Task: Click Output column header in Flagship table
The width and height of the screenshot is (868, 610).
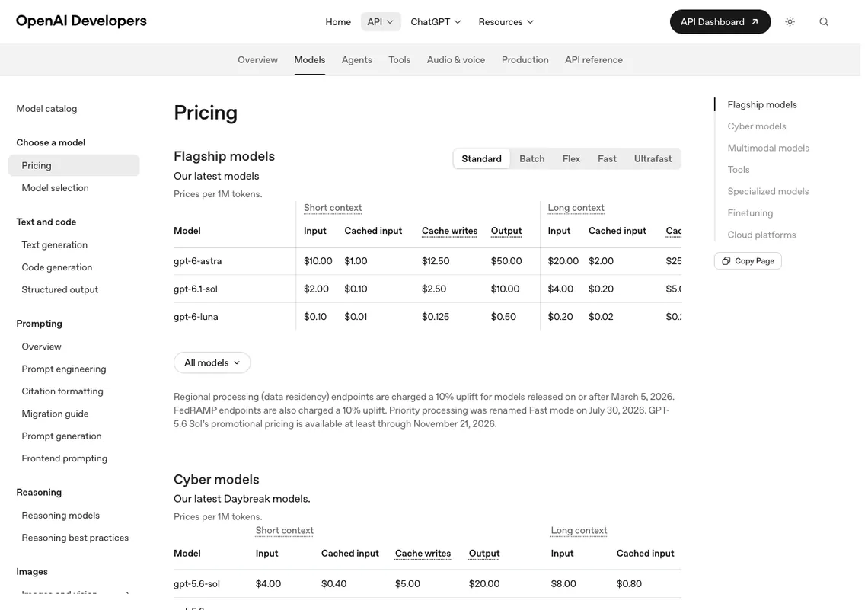Action: pos(506,231)
